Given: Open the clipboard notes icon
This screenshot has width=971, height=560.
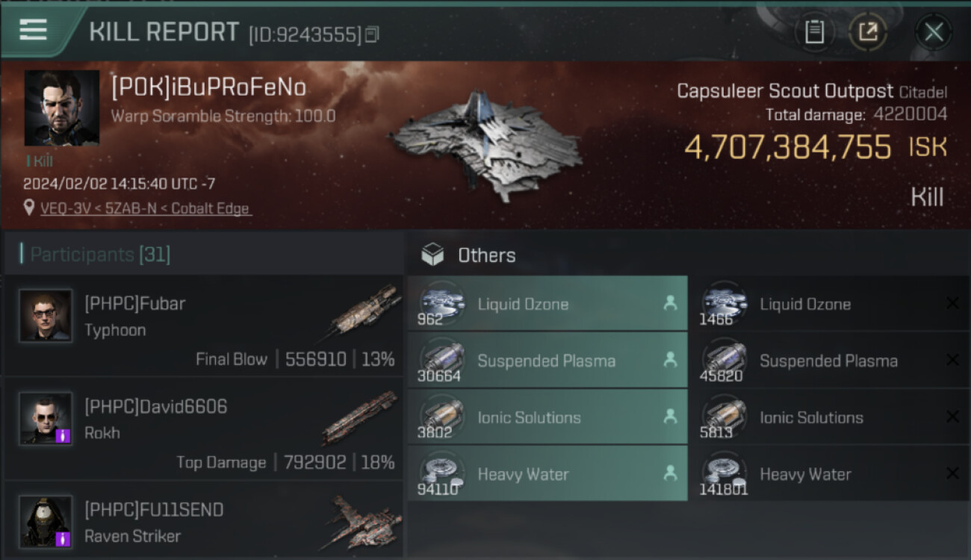Looking at the screenshot, I should click(x=814, y=32).
